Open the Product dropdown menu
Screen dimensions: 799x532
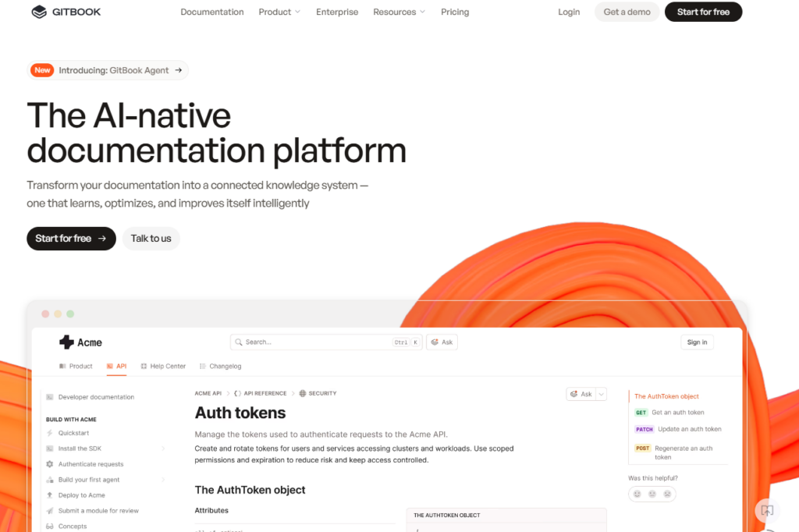(279, 12)
